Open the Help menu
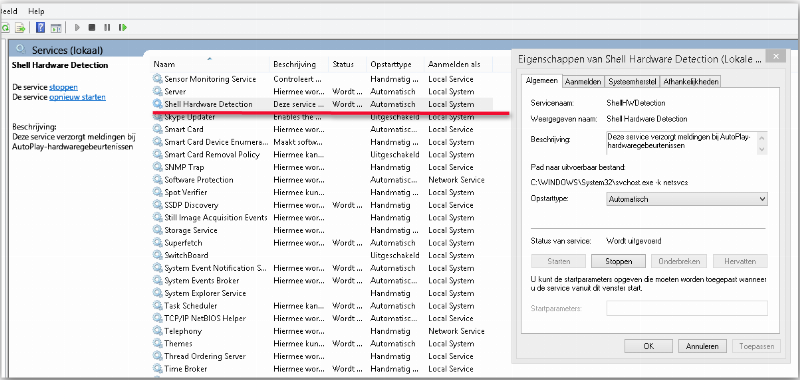This screenshot has width=800, height=380. click(x=36, y=11)
